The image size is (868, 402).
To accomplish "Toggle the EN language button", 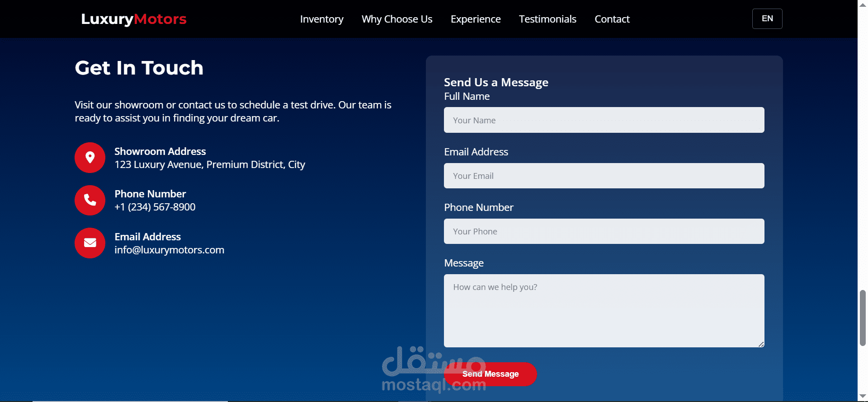I will [x=767, y=19].
